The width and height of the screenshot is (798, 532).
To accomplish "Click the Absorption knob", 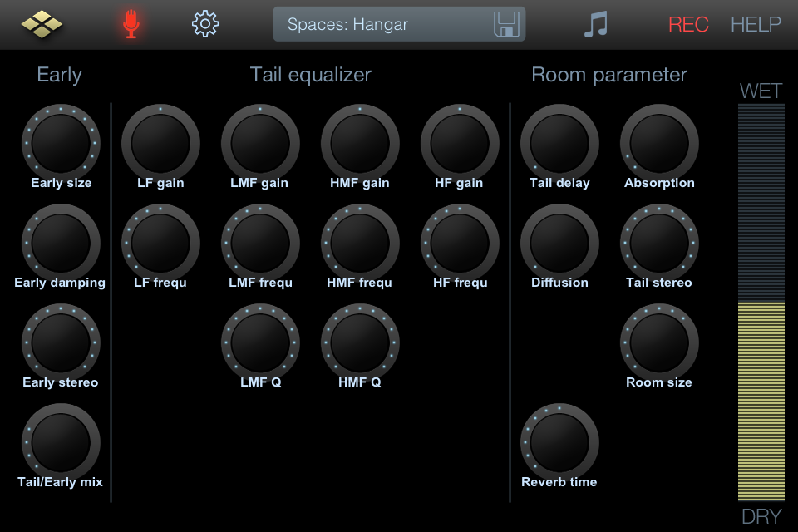I will coord(659,143).
